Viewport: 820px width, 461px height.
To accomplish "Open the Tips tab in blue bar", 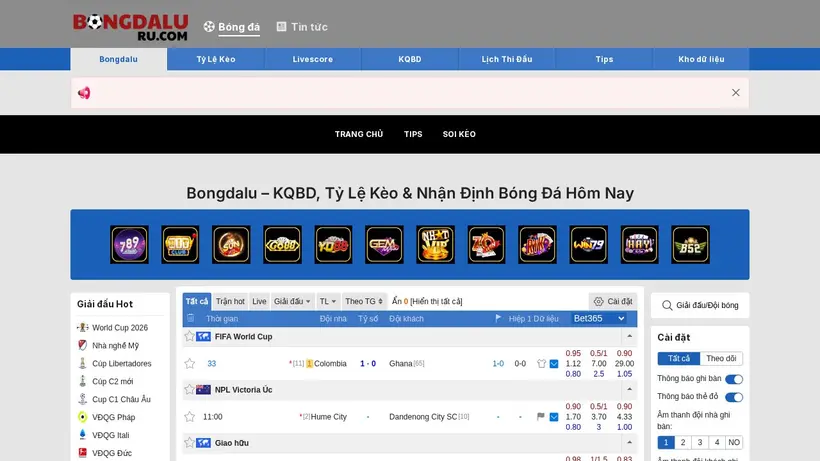I will [x=604, y=59].
